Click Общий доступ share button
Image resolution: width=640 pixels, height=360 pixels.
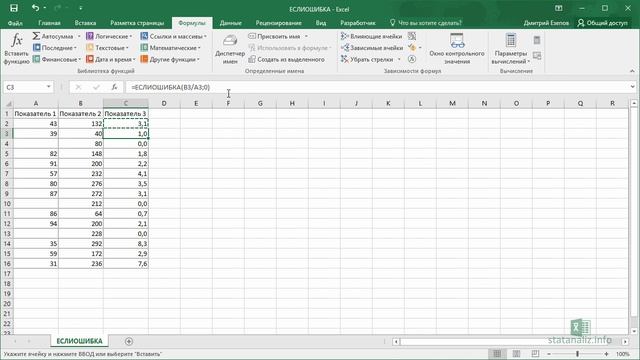[602, 23]
